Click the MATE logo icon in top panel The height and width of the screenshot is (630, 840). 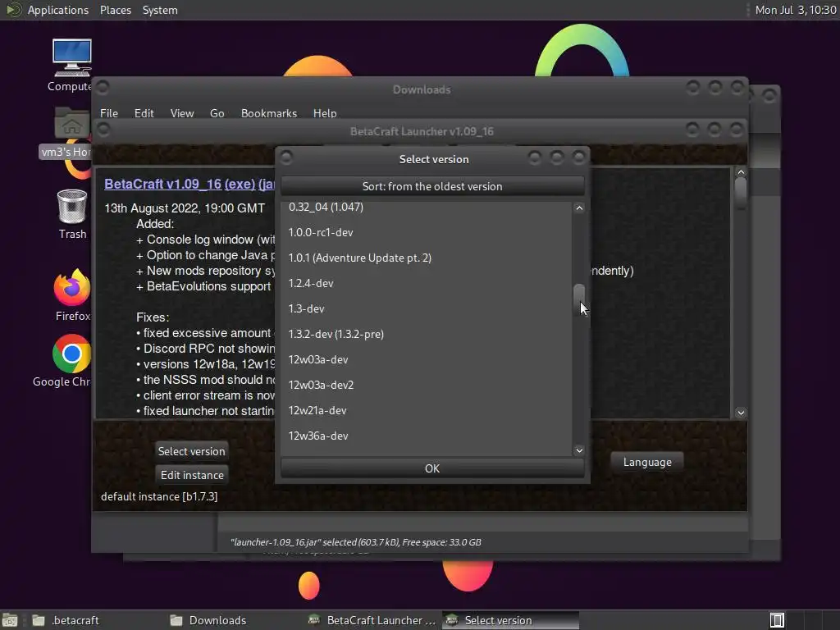[13, 10]
